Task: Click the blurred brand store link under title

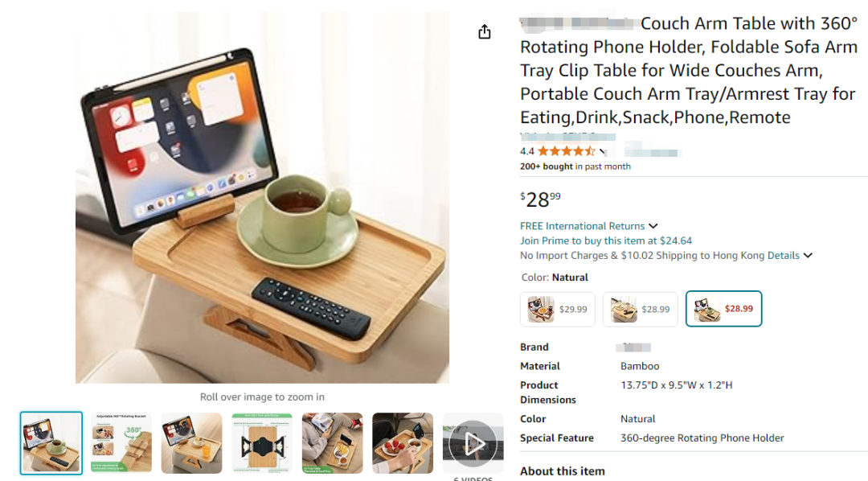Action: [567, 136]
